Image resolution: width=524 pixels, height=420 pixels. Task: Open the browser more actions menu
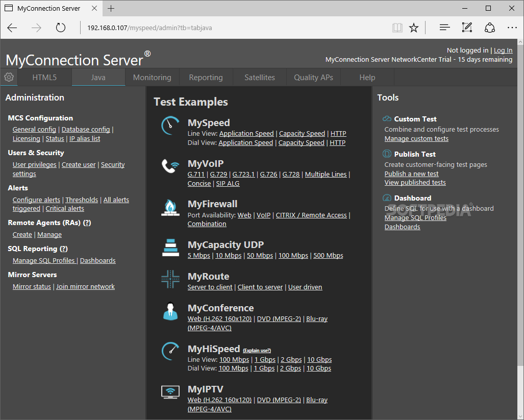coord(512,28)
